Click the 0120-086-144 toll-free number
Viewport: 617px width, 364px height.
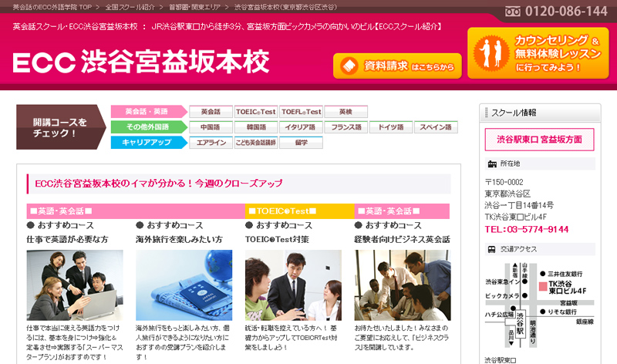click(566, 12)
